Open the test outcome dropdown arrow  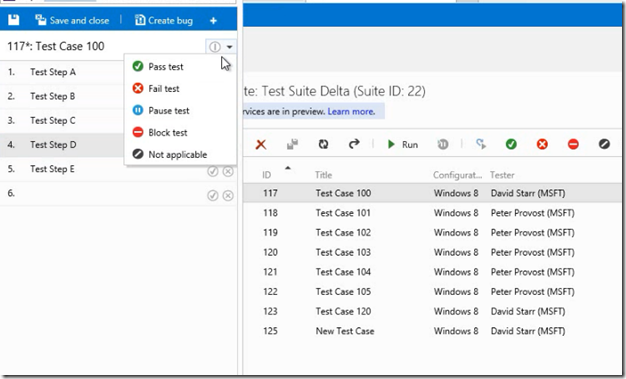point(230,47)
